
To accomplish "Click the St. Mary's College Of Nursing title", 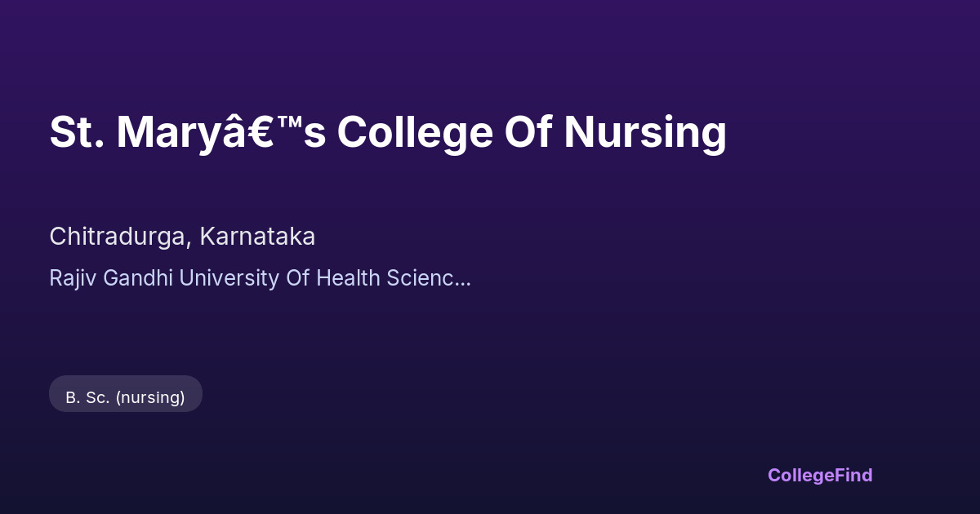I will click(x=388, y=131).
